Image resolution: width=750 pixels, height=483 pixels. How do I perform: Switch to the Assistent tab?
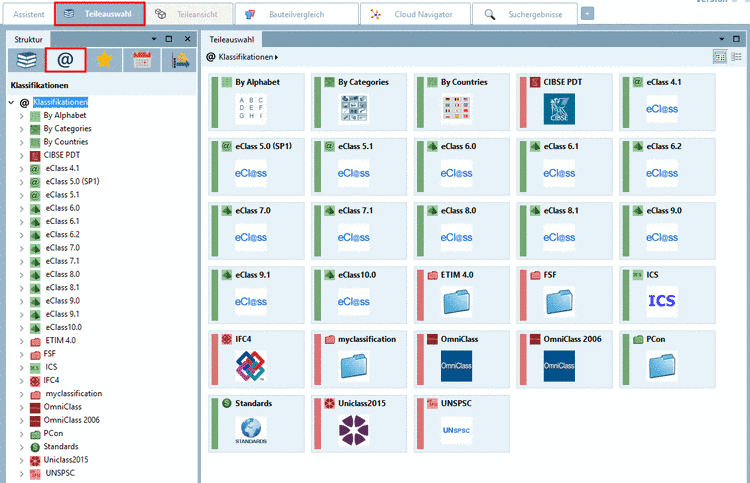tap(29, 14)
